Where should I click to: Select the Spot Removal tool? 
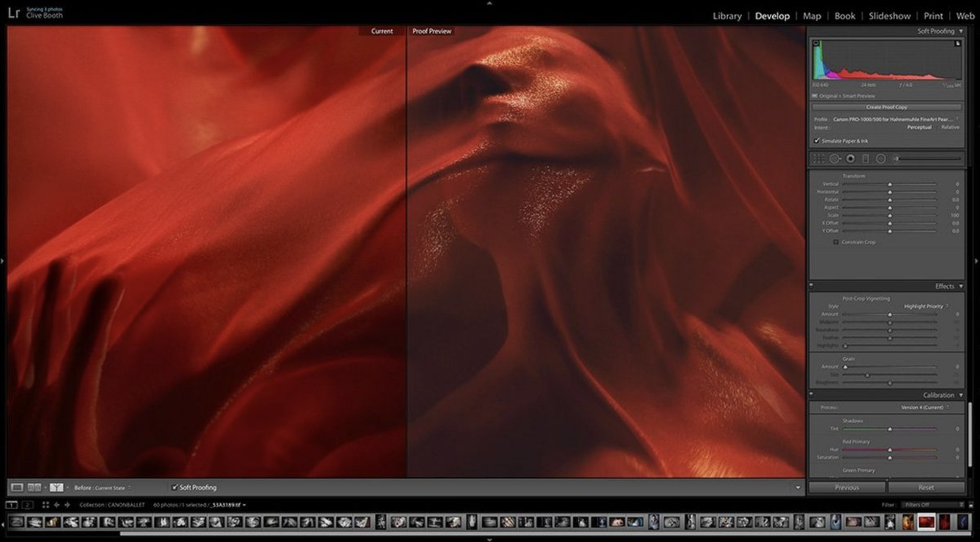[835, 159]
